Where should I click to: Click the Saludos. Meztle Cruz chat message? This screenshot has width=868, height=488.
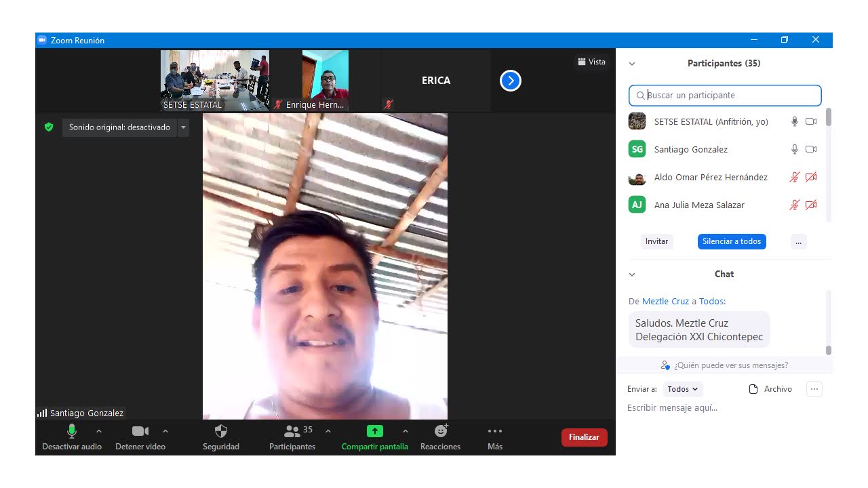coord(699,330)
